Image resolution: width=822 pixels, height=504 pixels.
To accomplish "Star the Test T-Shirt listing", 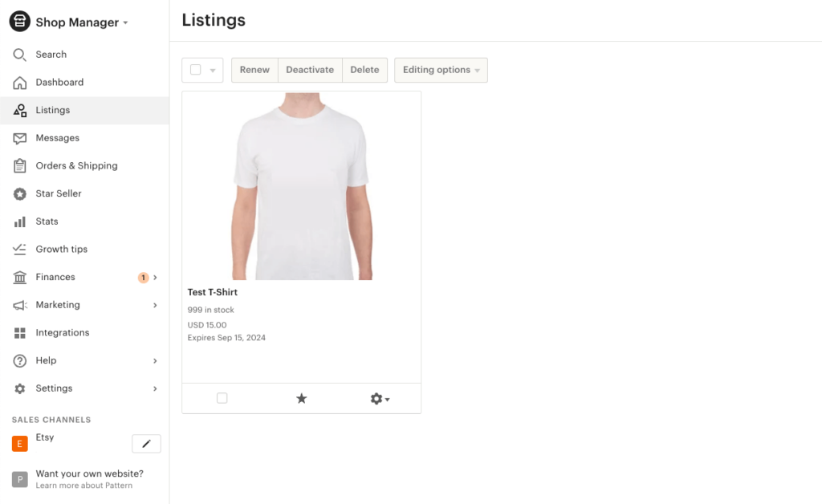I will click(301, 397).
